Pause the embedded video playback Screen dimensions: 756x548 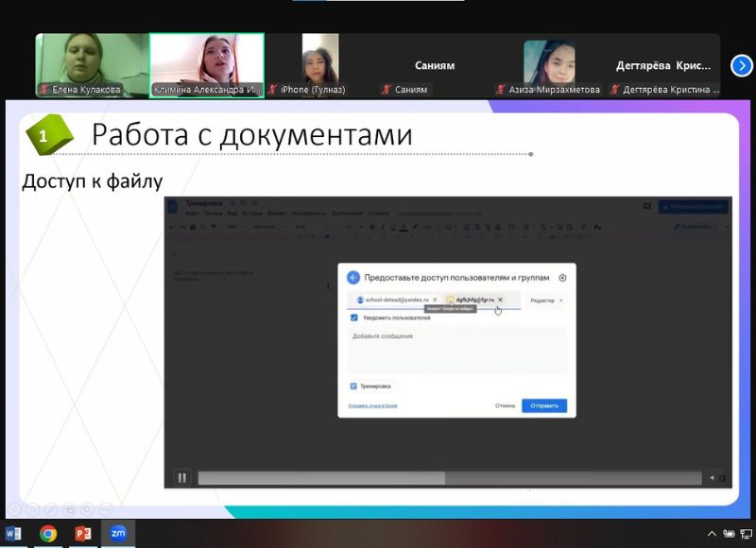[181, 478]
